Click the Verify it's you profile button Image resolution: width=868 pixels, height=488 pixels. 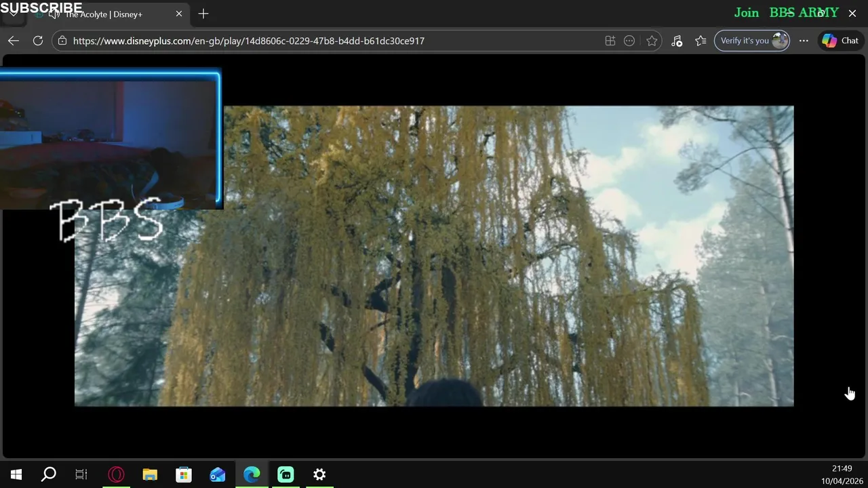(752, 41)
